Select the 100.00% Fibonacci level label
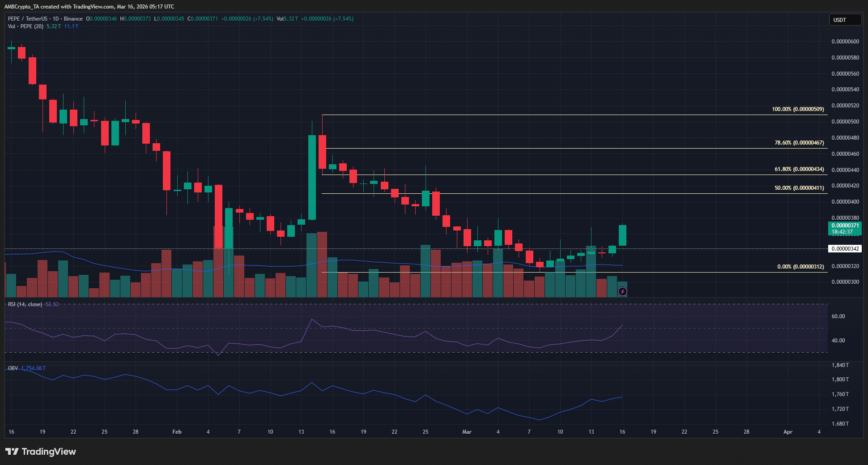 pos(797,109)
